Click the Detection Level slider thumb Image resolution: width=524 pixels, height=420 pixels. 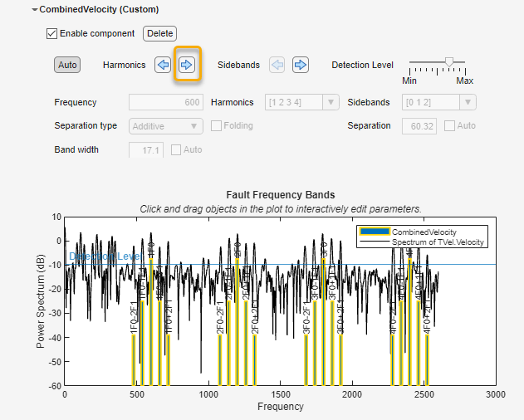point(449,61)
